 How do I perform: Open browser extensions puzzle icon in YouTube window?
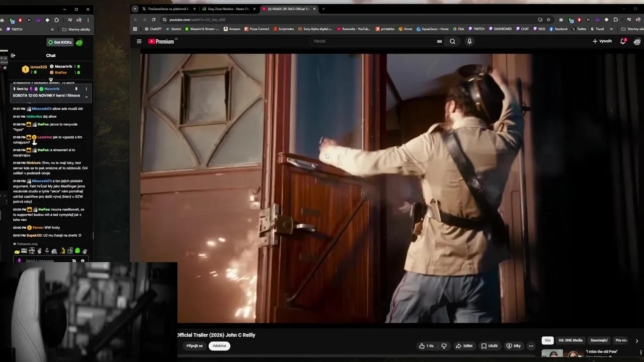click(615, 20)
